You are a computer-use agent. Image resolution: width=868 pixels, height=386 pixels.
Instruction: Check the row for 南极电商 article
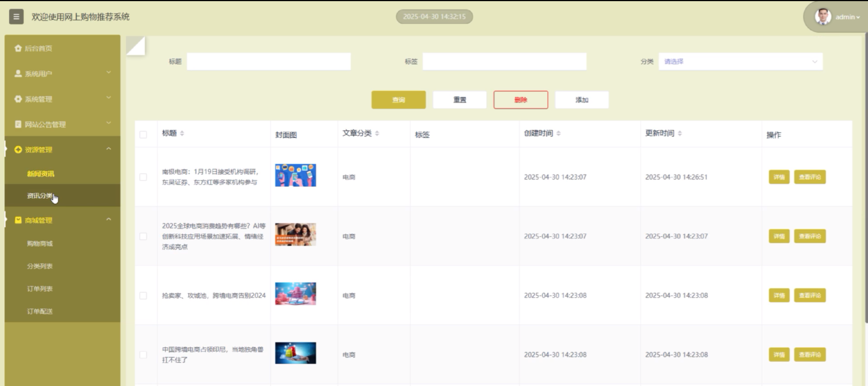click(x=143, y=177)
